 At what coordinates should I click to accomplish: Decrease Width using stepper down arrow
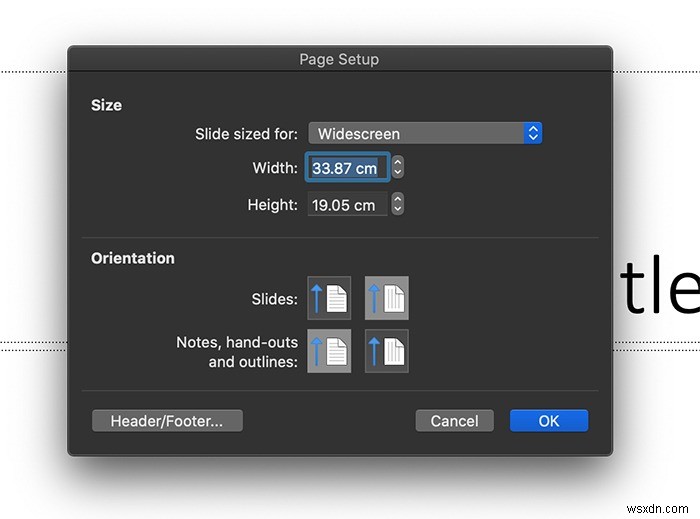(x=398, y=173)
